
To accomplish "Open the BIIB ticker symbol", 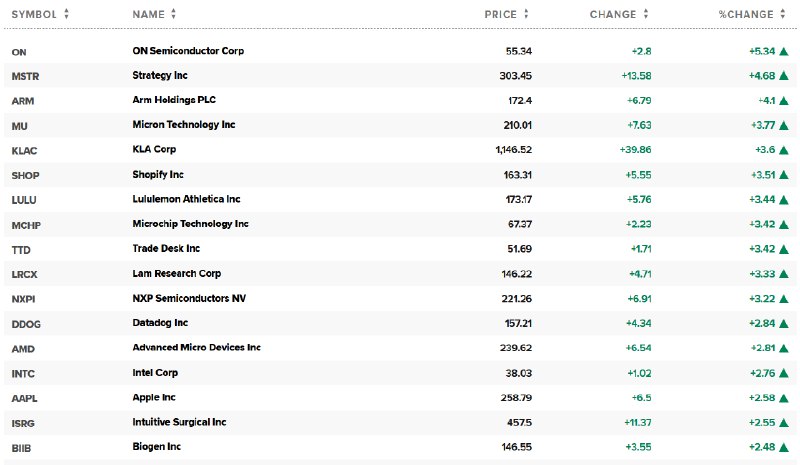I will 21,448.
